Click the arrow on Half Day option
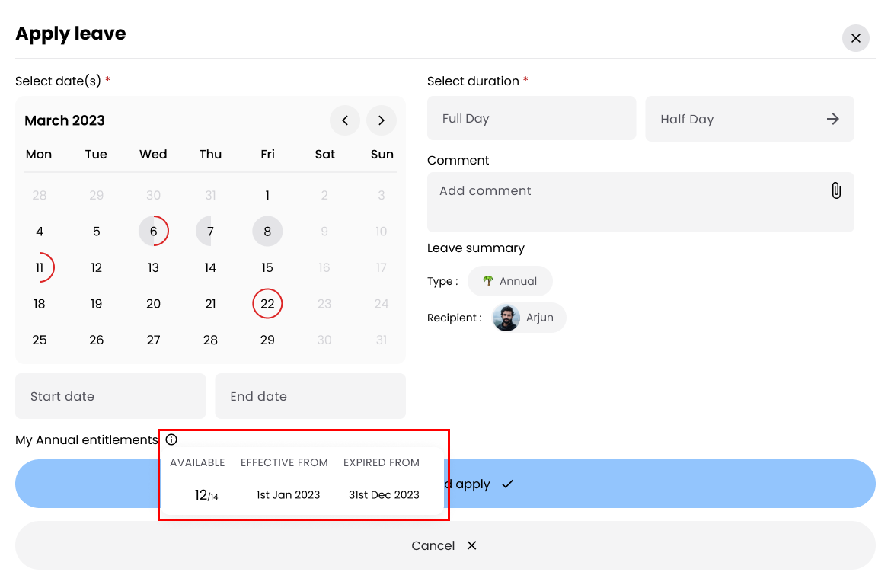Viewport: 891px width, 588px height. [833, 119]
